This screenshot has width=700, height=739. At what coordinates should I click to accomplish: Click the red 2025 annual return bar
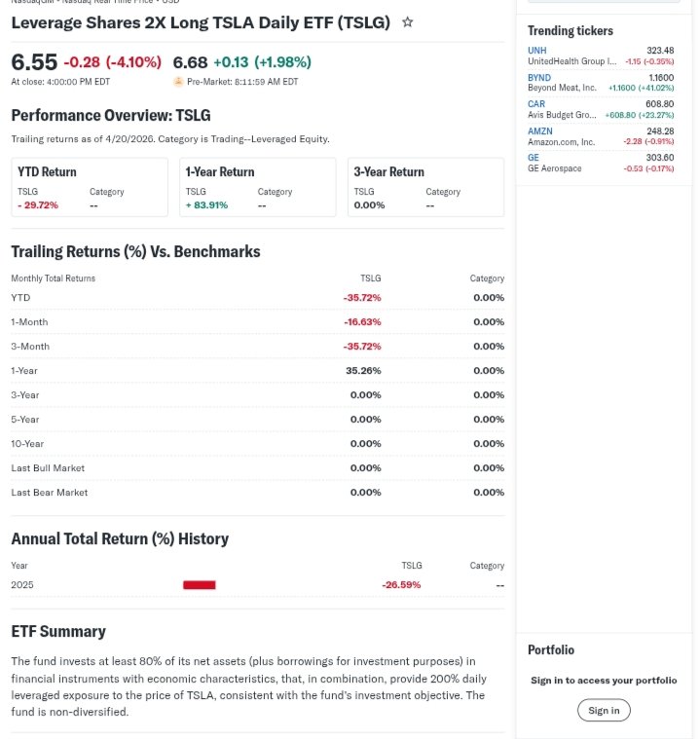[200, 585]
